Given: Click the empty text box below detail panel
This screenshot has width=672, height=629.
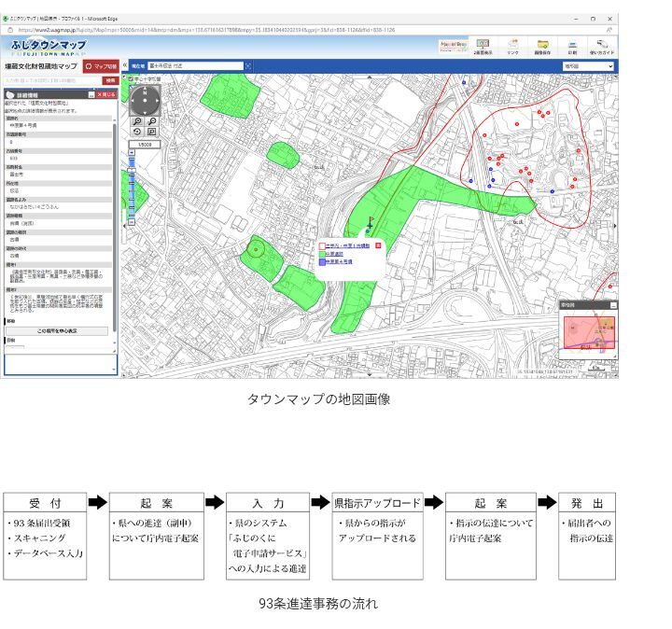Looking at the screenshot, I should (x=61, y=365).
